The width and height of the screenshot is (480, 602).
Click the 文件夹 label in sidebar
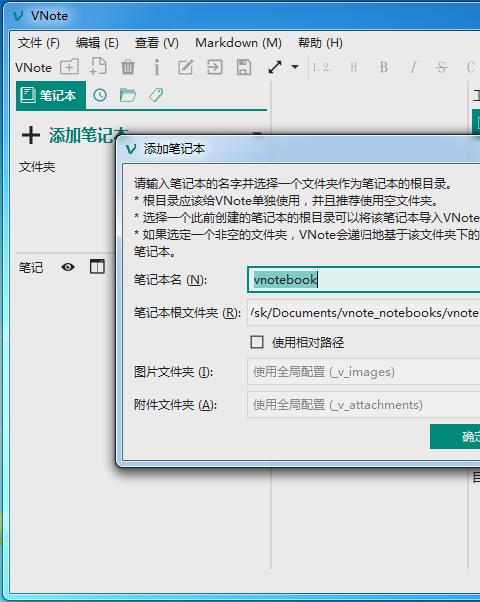(x=37, y=167)
